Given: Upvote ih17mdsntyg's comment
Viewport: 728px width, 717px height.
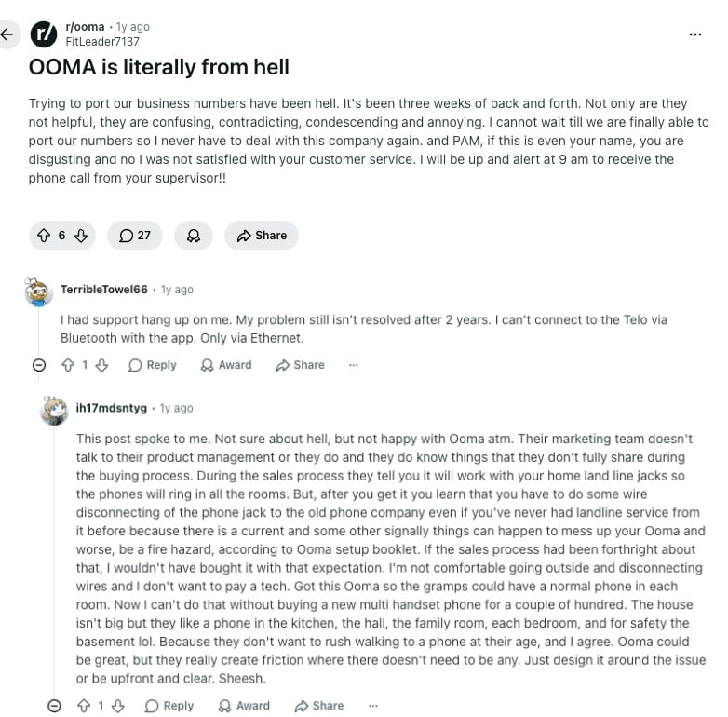Looking at the screenshot, I should [x=84, y=706].
